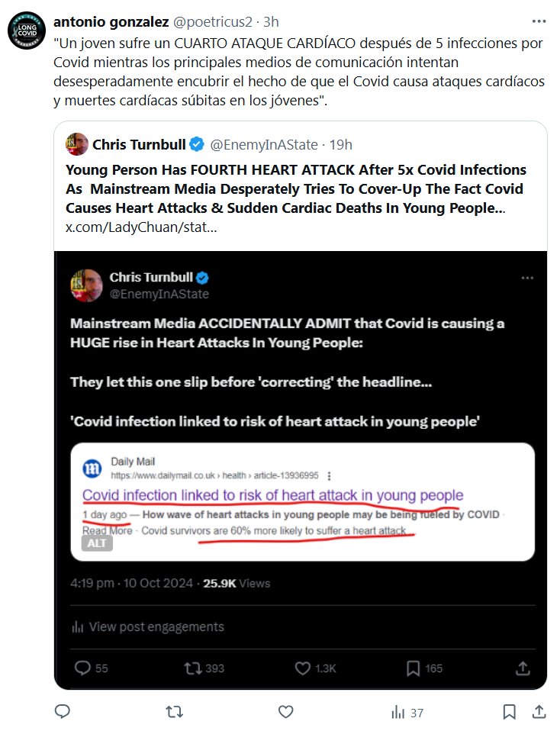The image size is (560, 731).
Task: View analytics showing 37 views
Action: (407, 712)
